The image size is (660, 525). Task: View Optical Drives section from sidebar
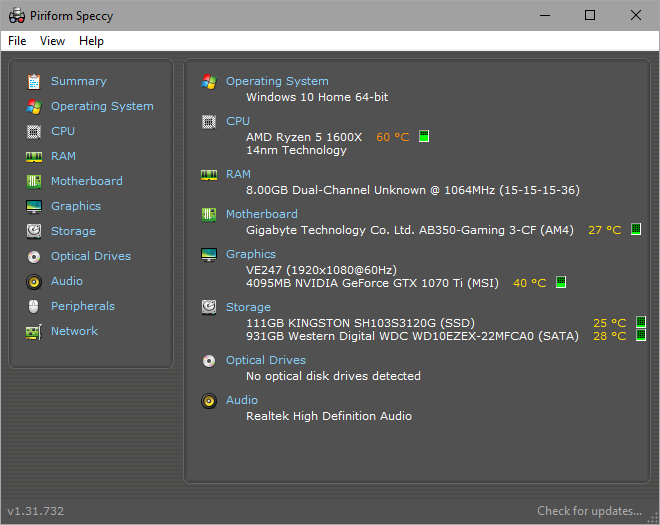click(x=91, y=256)
